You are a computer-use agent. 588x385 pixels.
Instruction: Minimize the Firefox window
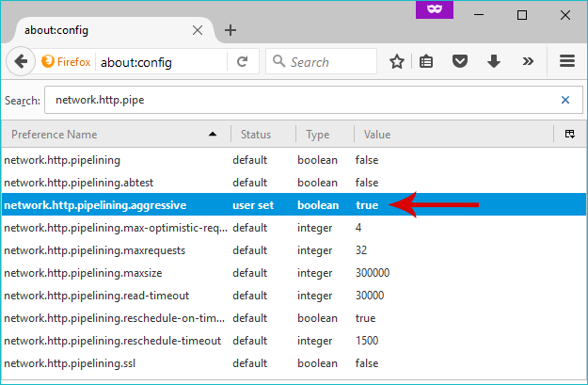pos(479,15)
